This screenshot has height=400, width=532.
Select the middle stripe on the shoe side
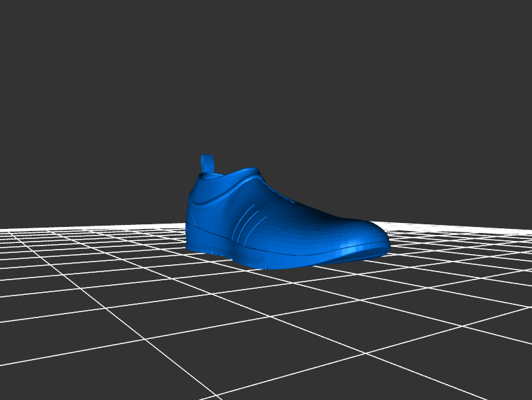pyautogui.click(x=248, y=224)
